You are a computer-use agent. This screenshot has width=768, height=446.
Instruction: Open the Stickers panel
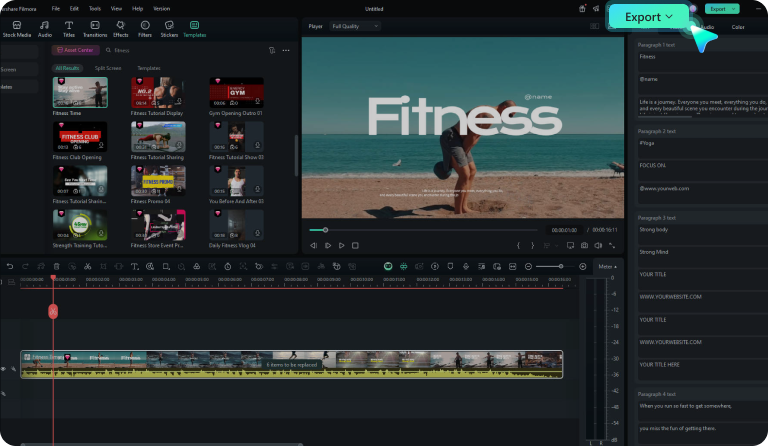point(169,29)
